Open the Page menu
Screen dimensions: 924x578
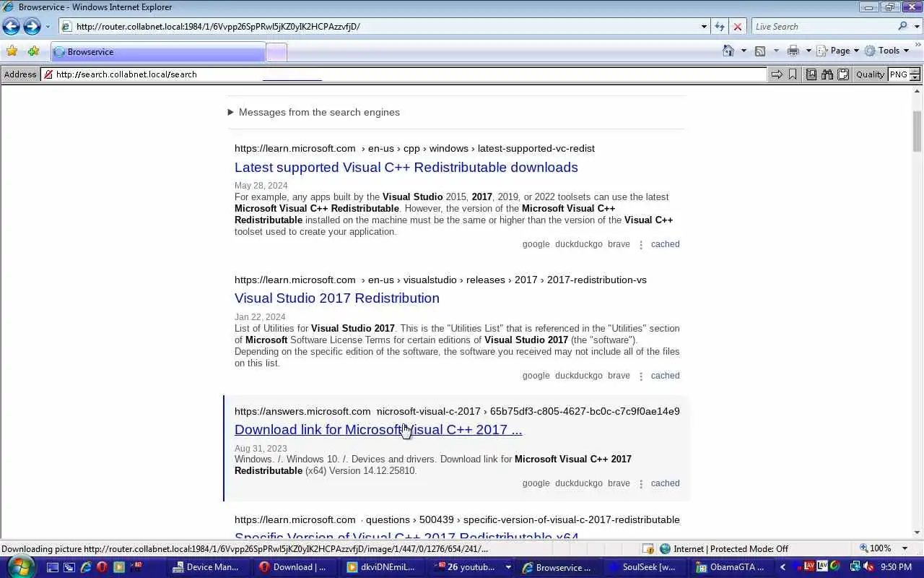[x=837, y=51]
